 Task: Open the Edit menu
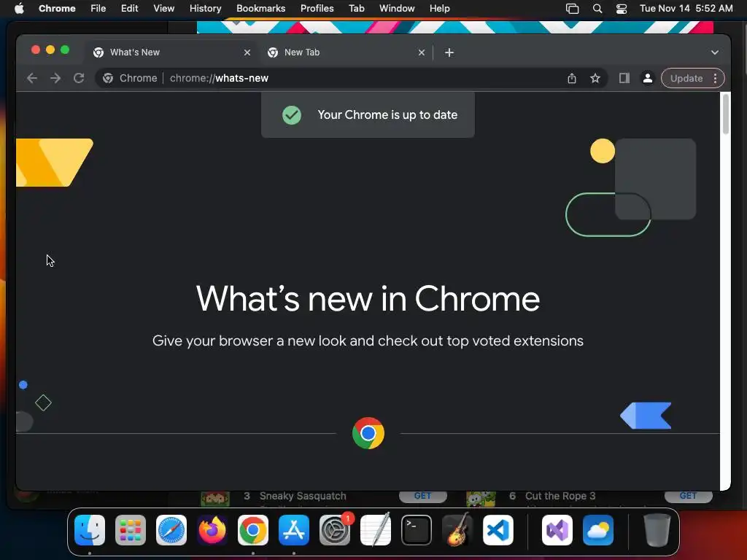pos(129,8)
